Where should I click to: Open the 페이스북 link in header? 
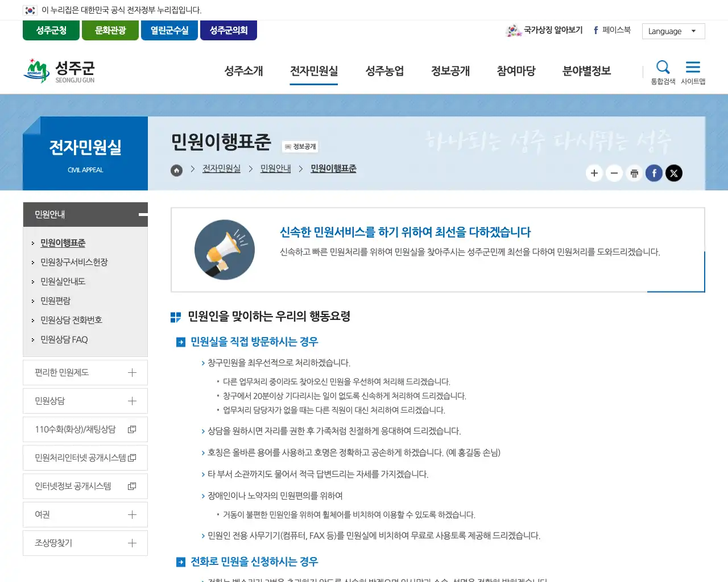(x=612, y=30)
